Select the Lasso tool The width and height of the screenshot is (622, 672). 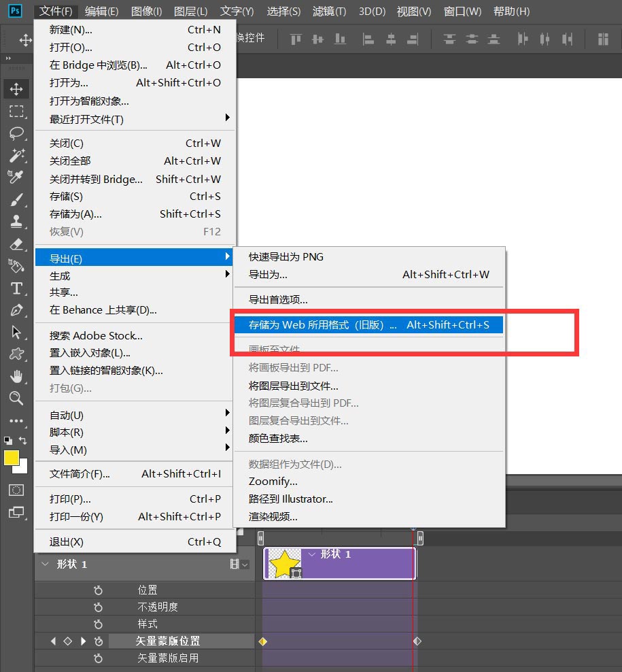pyautogui.click(x=16, y=133)
